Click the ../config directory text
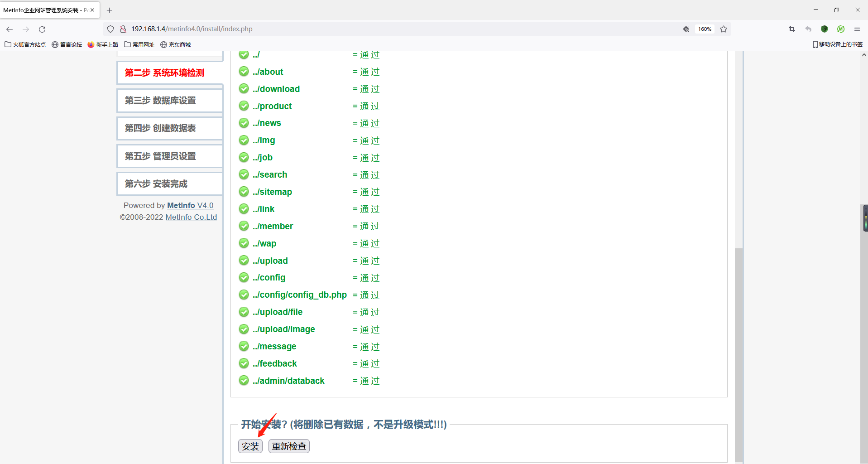This screenshot has height=464, width=868. [269, 278]
